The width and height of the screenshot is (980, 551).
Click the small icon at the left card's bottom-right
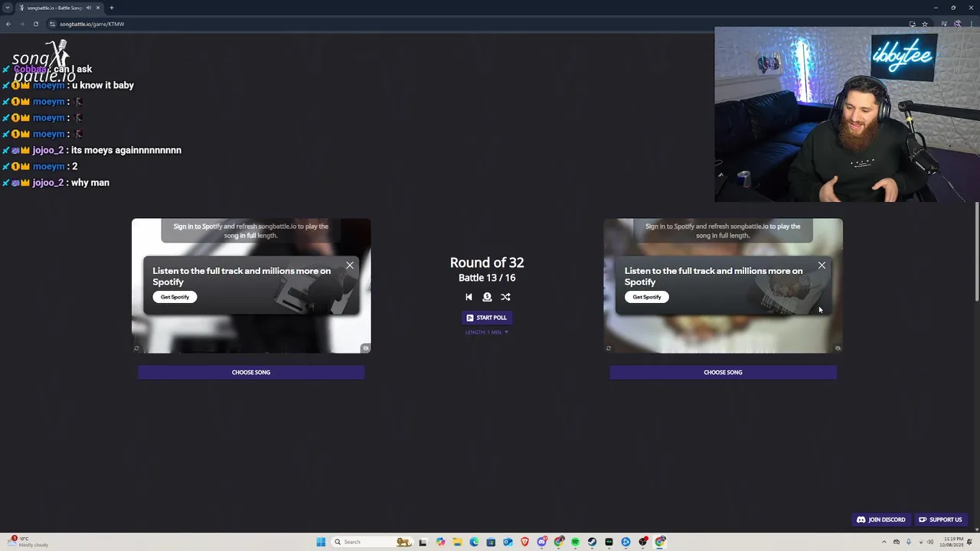366,348
